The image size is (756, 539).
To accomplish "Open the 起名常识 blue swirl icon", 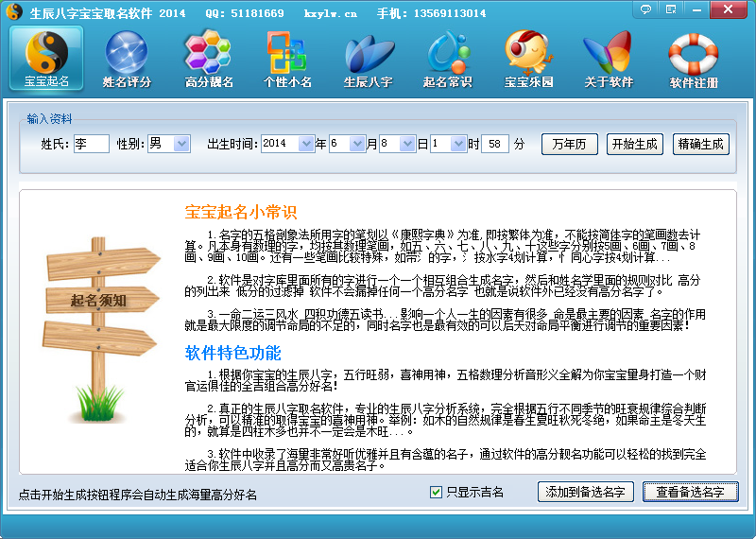I will pyautogui.click(x=447, y=58).
